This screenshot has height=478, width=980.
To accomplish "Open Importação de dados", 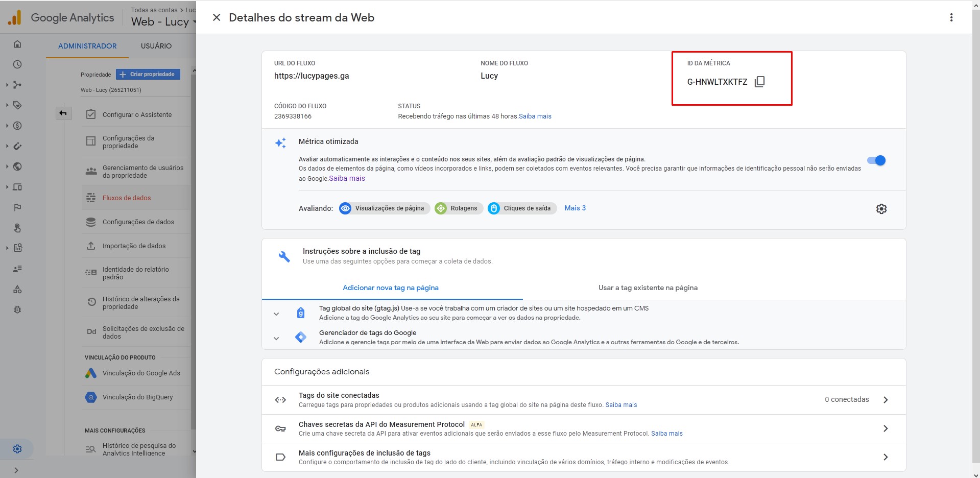I will 136,246.
